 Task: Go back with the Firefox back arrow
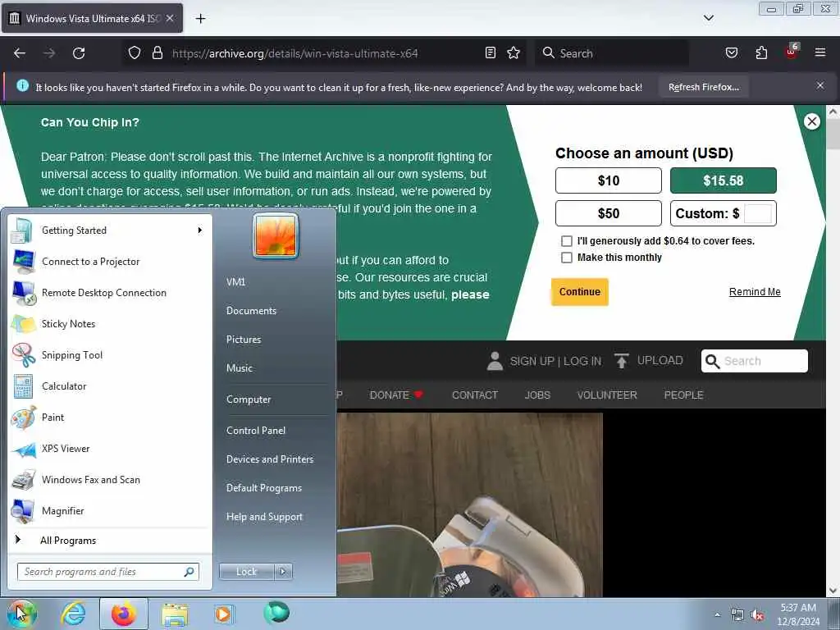20,53
